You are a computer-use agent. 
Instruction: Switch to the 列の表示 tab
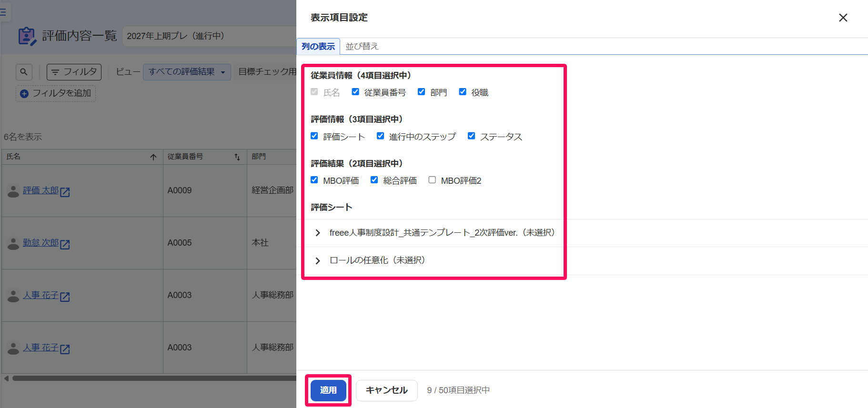pyautogui.click(x=318, y=47)
